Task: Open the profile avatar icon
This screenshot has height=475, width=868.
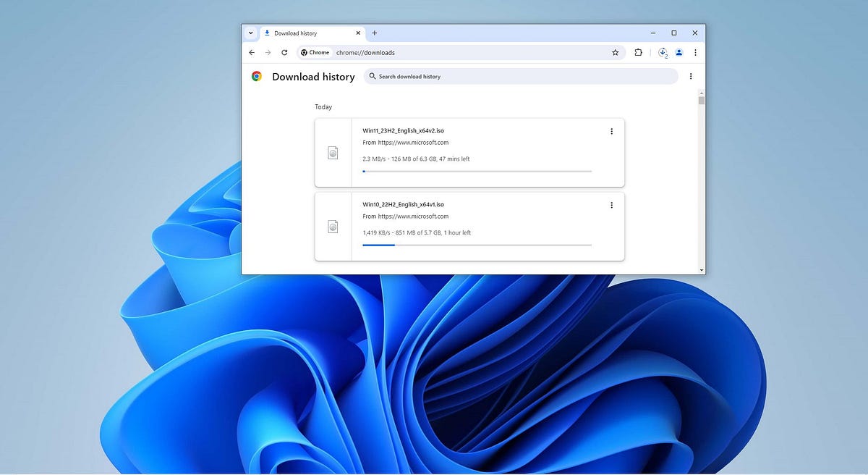Action: pos(679,53)
